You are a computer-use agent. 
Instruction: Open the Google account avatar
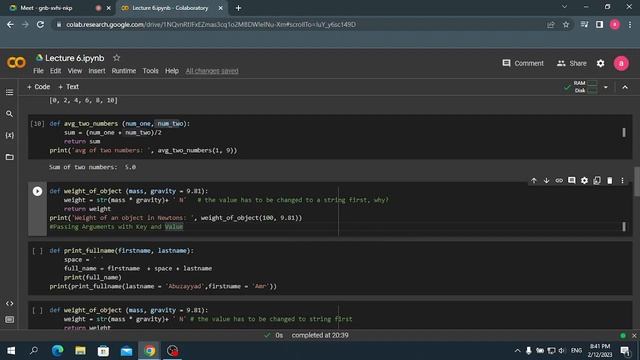tap(621, 63)
